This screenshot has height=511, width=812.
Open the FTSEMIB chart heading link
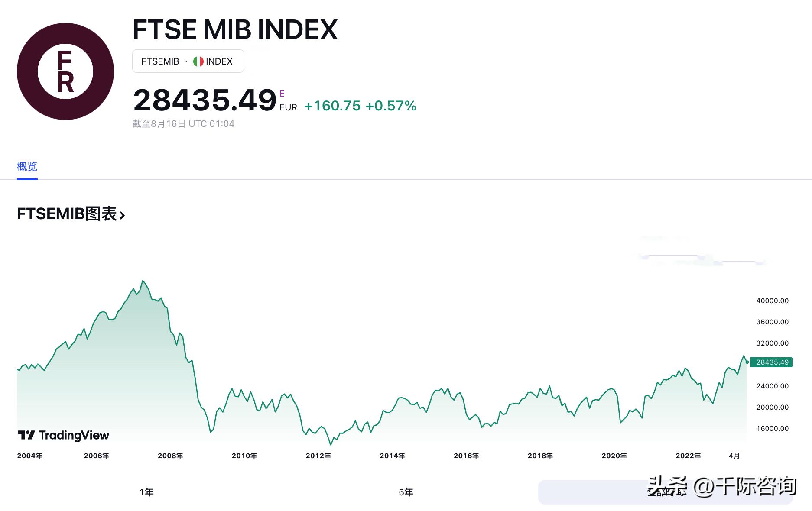(71, 214)
